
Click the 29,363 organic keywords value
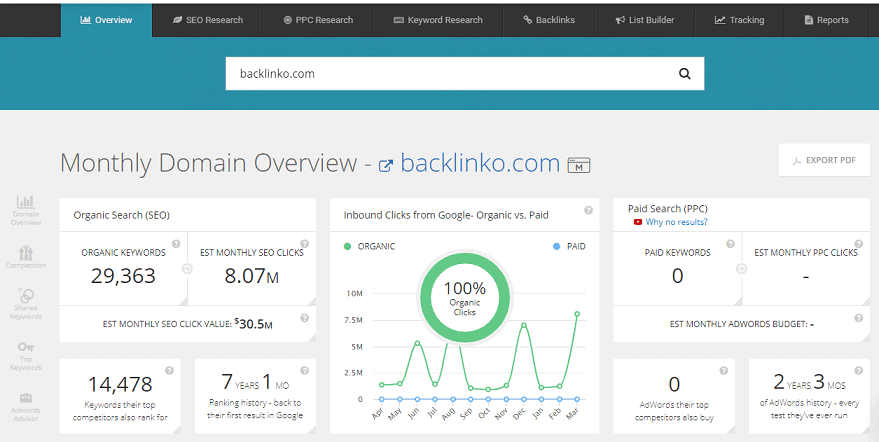tap(123, 276)
